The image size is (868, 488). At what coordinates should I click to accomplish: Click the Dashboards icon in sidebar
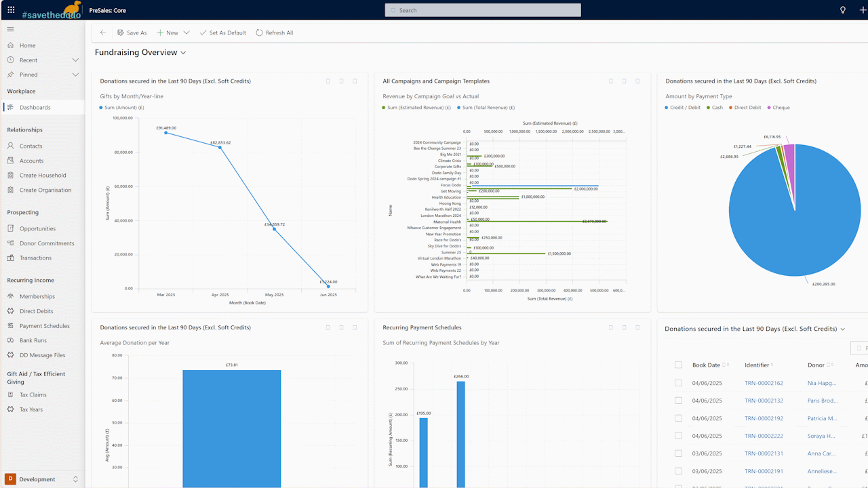pyautogui.click(x=11, y=107)
